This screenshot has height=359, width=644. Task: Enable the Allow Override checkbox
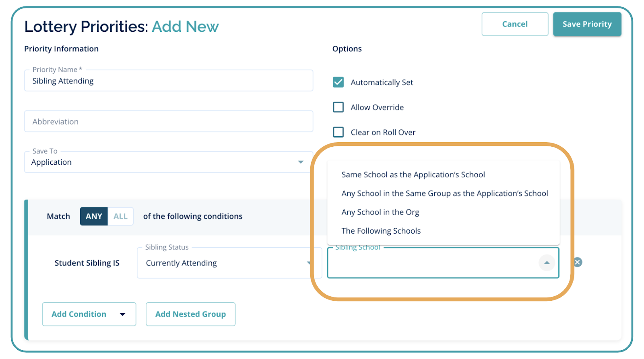pyautogui.click(x=338, y=107)
